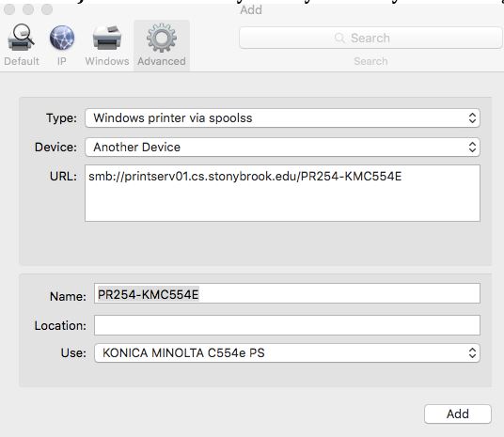
Task: Click the printer Name field
Action: (x=287, y=293)
